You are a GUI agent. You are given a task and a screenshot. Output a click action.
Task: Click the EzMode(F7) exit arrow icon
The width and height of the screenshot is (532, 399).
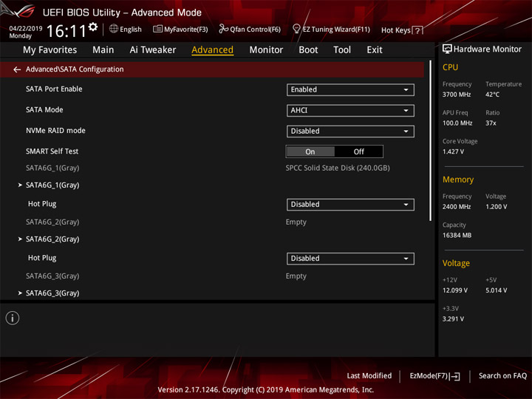tap(455, 376)
